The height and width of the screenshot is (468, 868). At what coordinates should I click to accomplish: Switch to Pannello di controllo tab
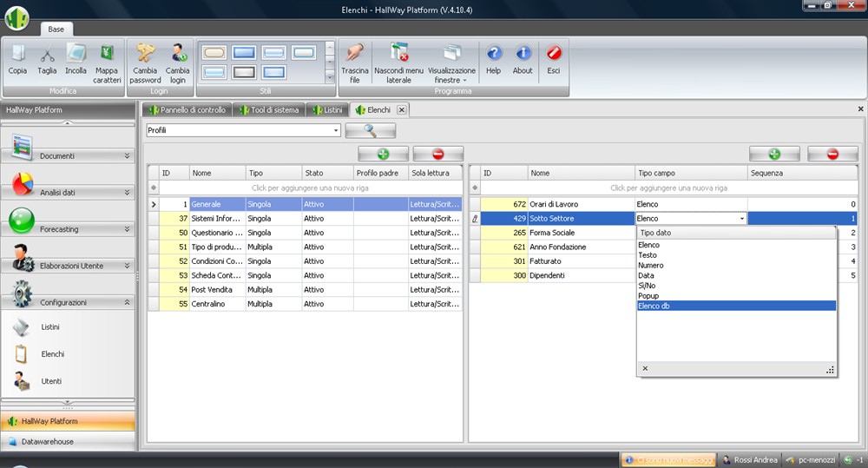tap(187, 110)
